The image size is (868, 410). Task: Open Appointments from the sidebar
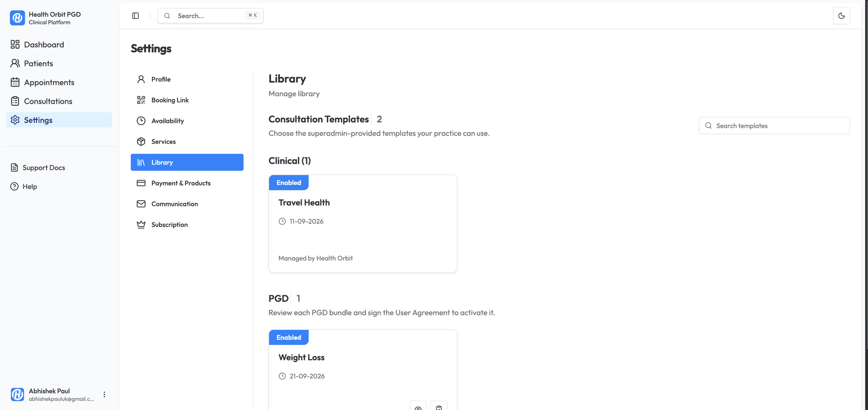pyautogui.click(x=59, y=82)
